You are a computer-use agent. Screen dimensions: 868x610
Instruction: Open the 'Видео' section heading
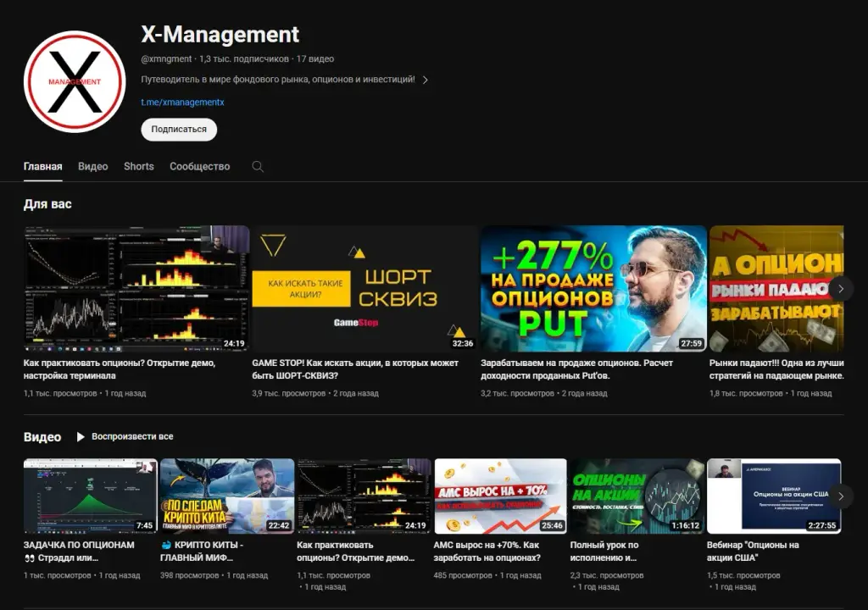pos(42,437)
